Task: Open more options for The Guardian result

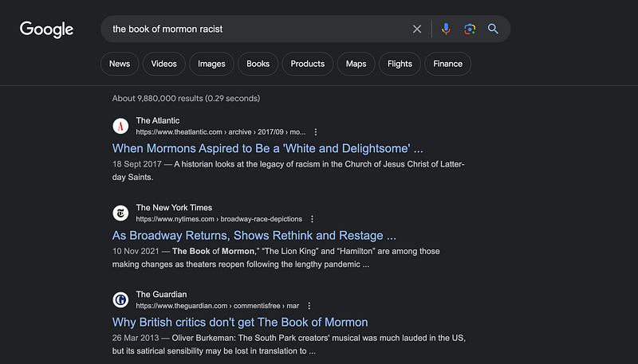Action: click(x=309, y=306)
